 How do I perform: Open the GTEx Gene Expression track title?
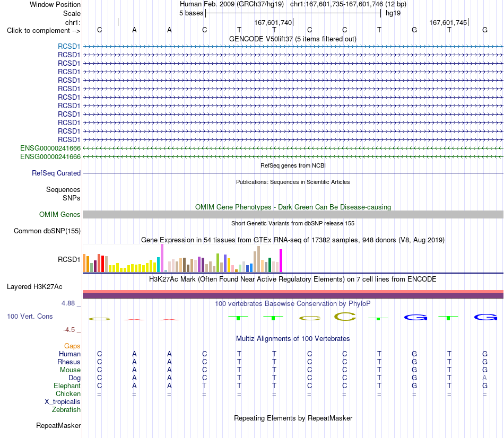(293, 240)
